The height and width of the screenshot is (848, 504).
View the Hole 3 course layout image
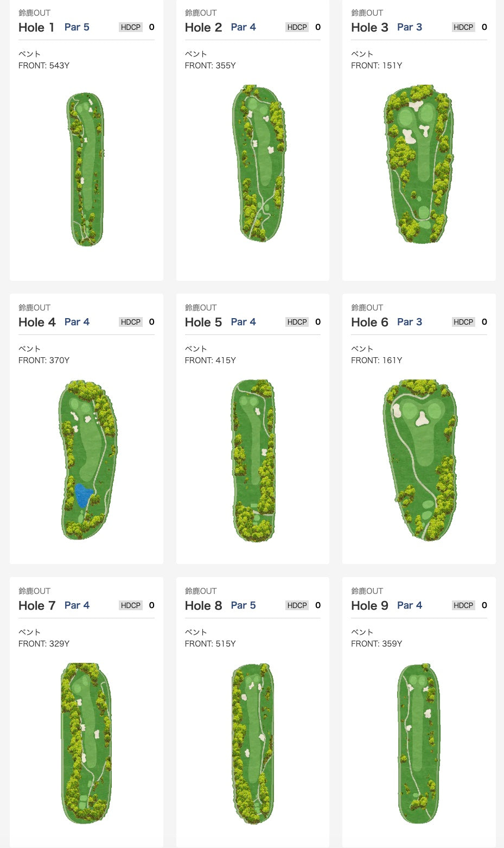(x=419, y=163)
